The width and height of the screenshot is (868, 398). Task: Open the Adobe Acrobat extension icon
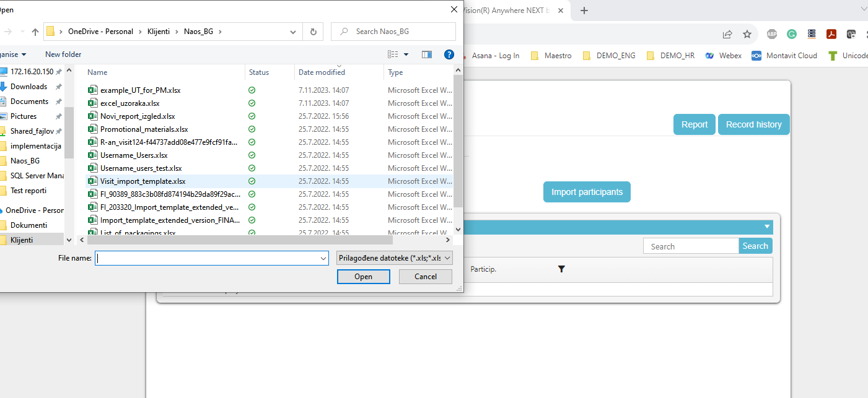(831, 34)
